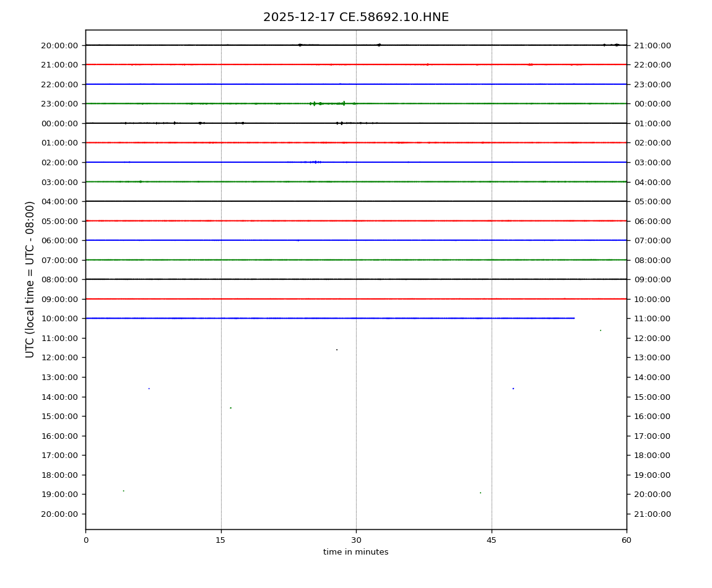
Task: Click the right-side 03:00:00 time label
Action: pos(653,163)
